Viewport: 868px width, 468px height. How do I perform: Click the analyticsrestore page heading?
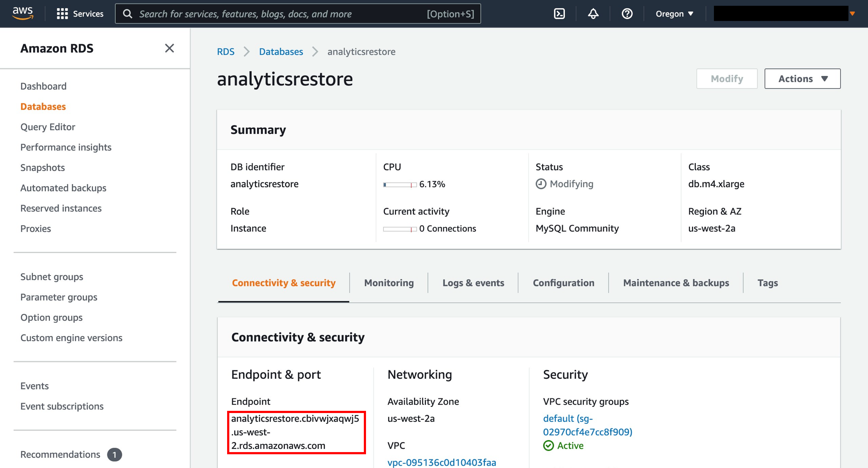[285, 79]
